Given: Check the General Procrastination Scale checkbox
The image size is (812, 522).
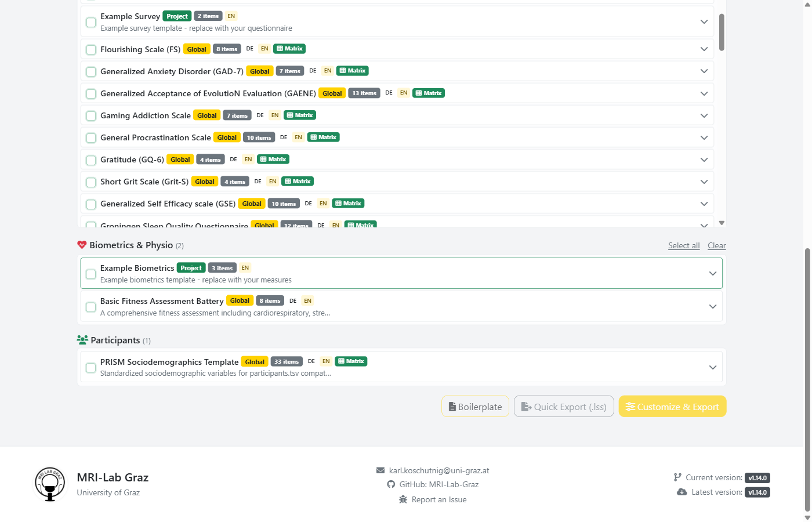Looking at the screenshot, I should point(91,138).
